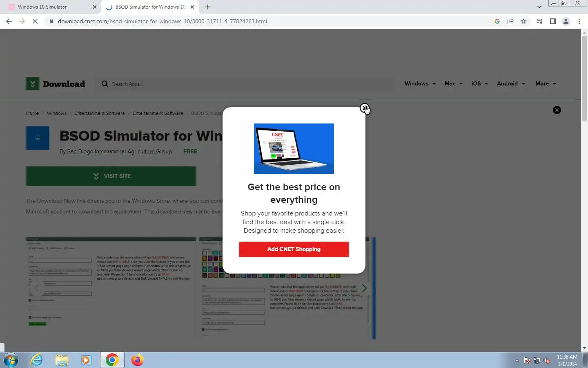Image resolution: width=588 pixels, height=368 pixels.
Task: Launch Firefox from taskbar
Action: 137,360
